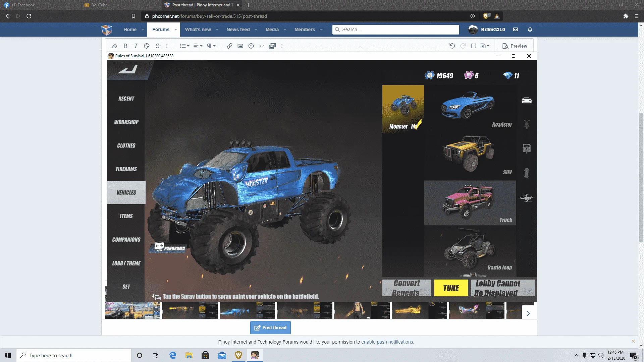Open the Mail app from taskbar

tap(222, 355)
